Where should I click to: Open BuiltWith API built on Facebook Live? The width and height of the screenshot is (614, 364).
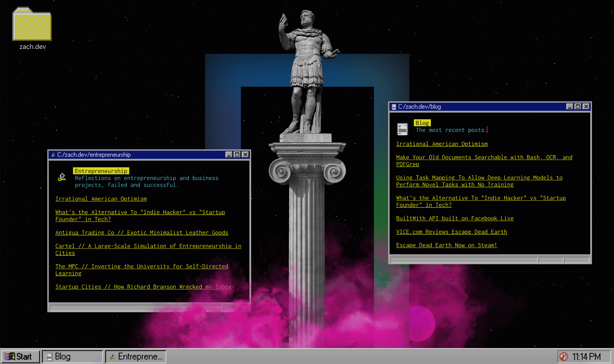point(455,219)
